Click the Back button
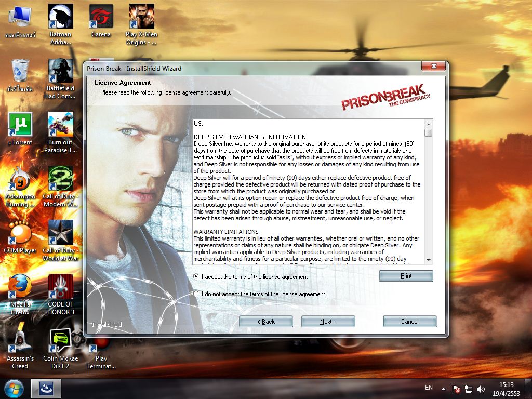Viewport: 532px width, 399px height. click(x=266, y=321)
